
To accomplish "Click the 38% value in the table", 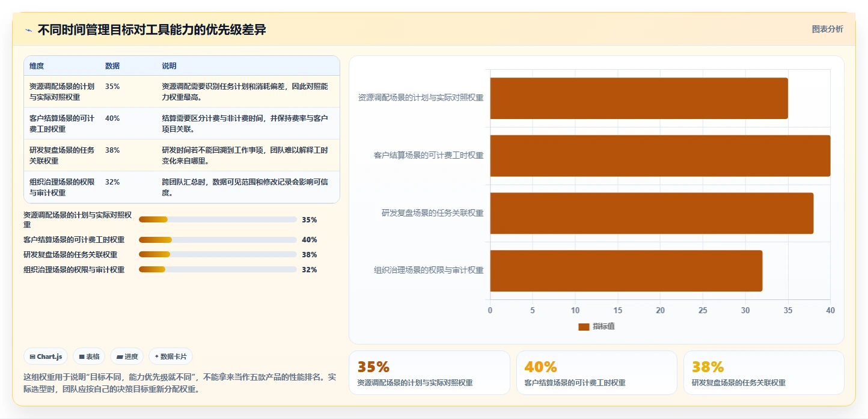I will point(112,150).
